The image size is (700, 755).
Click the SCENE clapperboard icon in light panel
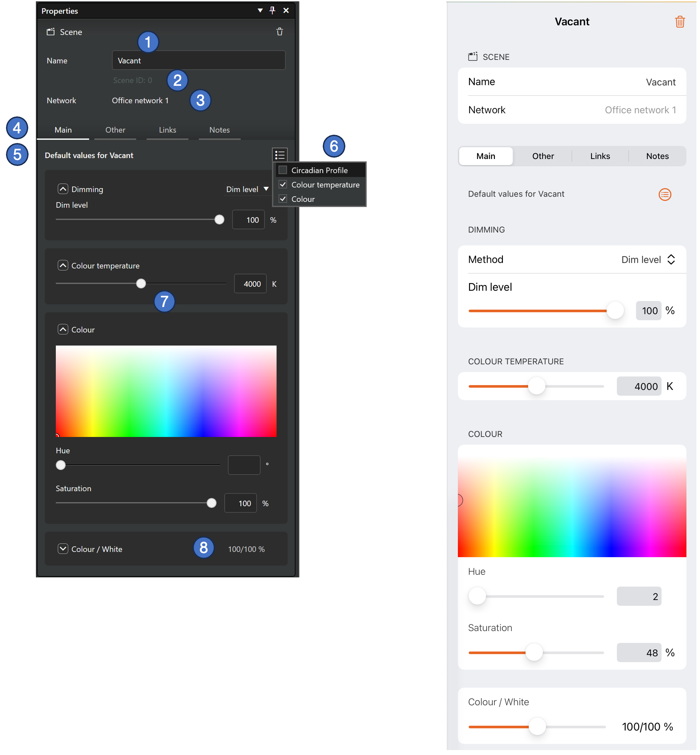point(472,57)
